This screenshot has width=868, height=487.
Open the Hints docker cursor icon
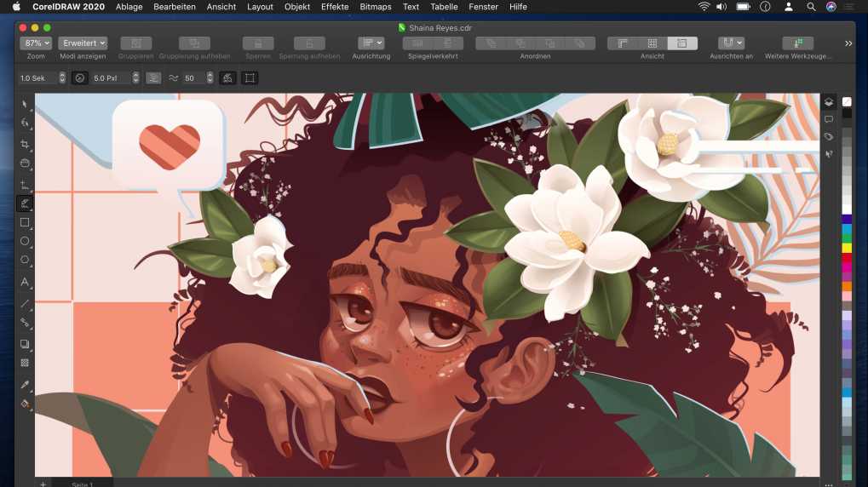[829, 154]
